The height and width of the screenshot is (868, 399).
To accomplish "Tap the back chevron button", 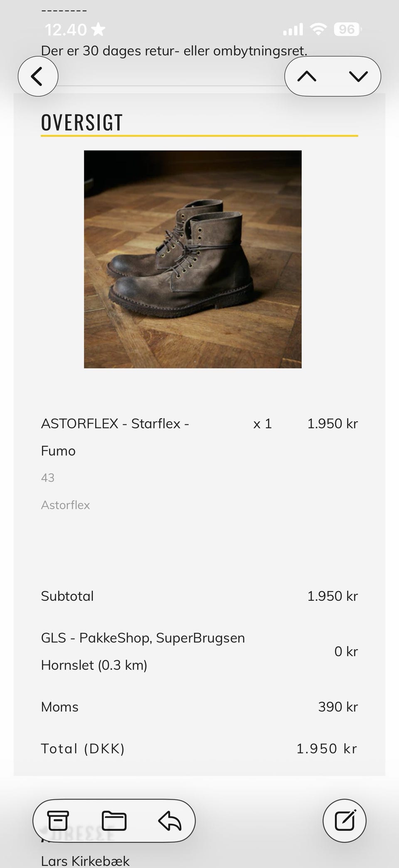I will (38, 77).
